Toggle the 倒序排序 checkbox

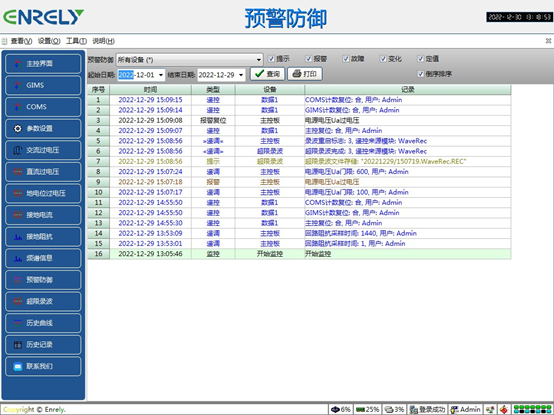tap(421, 74)
